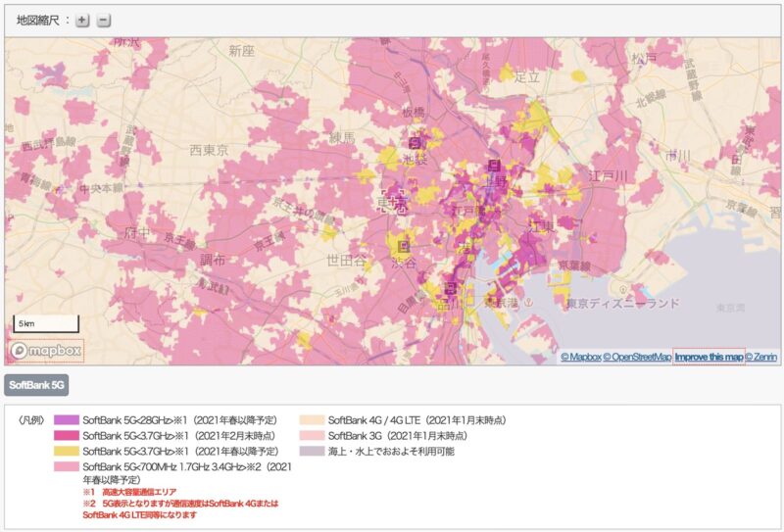Click the purple 5G 28GHz legend swatch

click(x=67, y=420)
